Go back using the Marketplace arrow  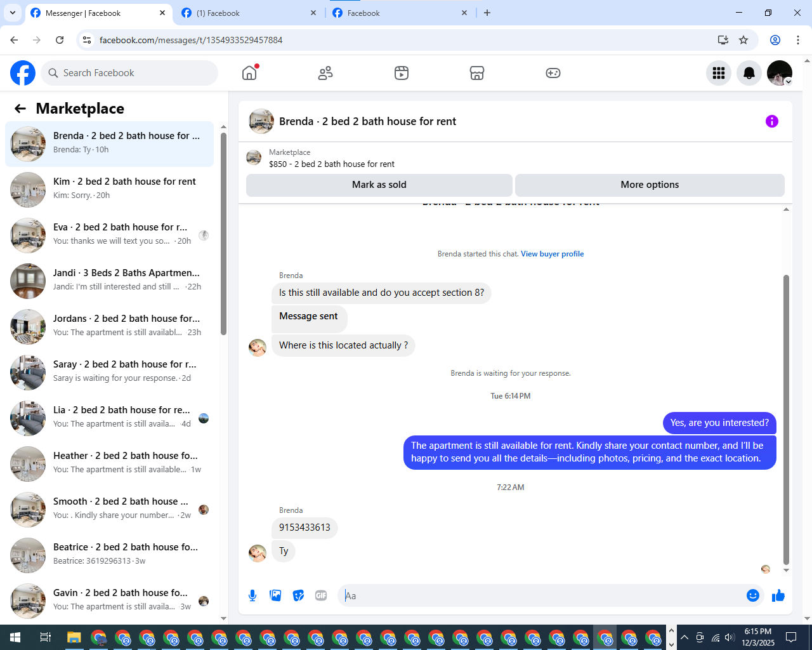click(x=20, y=109)
